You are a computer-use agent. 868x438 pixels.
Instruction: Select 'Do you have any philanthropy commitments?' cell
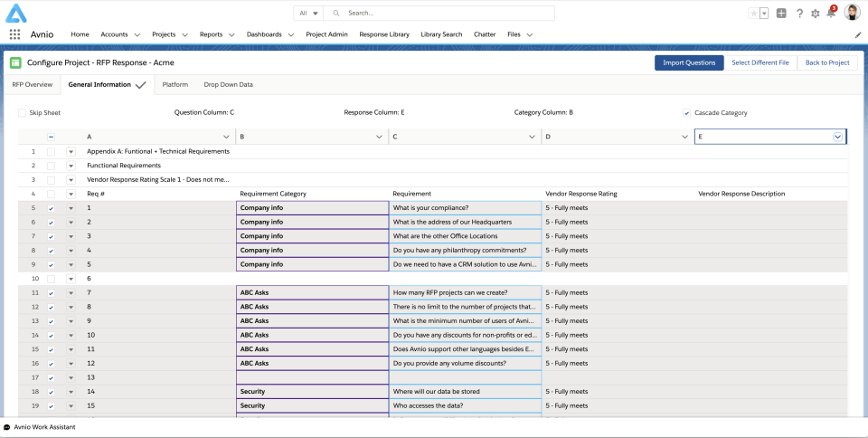coord(465,251)
